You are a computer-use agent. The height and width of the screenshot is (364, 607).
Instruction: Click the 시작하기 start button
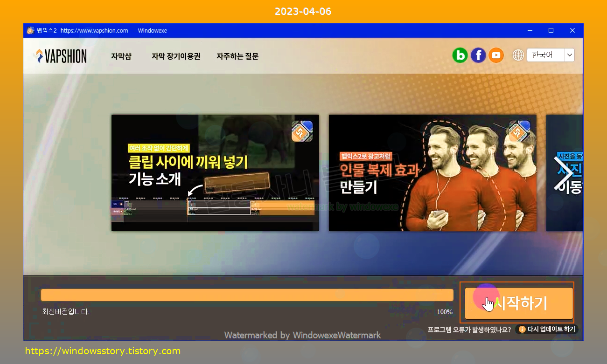click(x=519, y=303)
